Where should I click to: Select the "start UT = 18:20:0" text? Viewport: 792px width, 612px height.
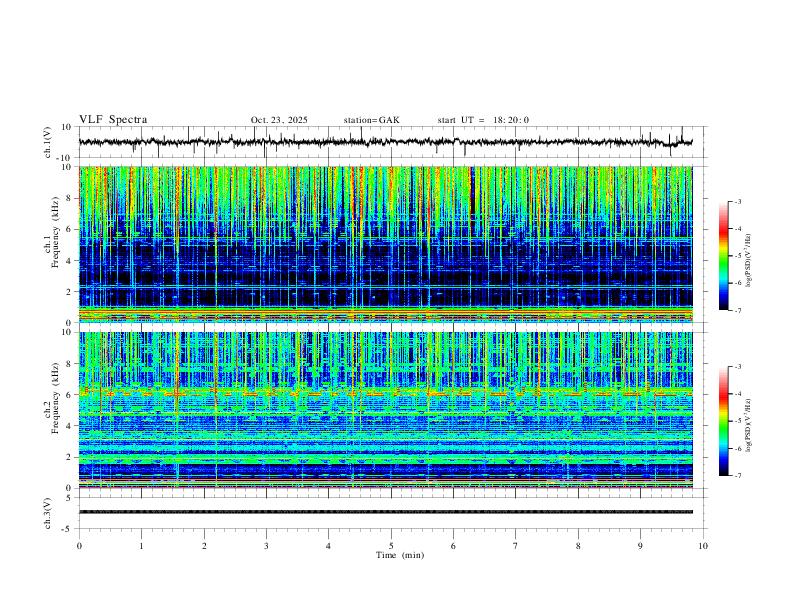coord(483,120)
